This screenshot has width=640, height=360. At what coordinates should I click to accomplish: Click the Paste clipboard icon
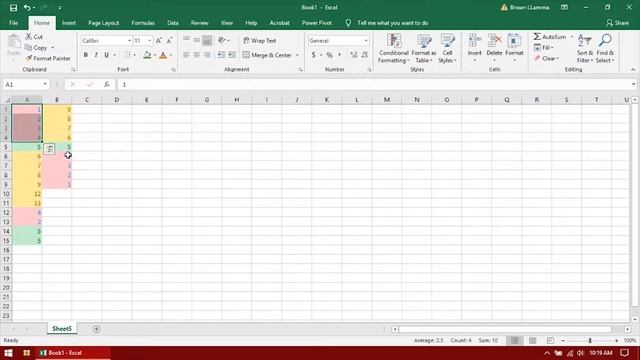[13, 42]
